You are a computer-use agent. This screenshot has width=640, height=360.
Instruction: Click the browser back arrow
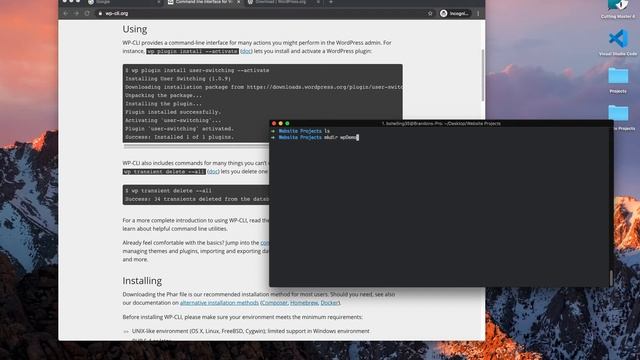point(65,13)
